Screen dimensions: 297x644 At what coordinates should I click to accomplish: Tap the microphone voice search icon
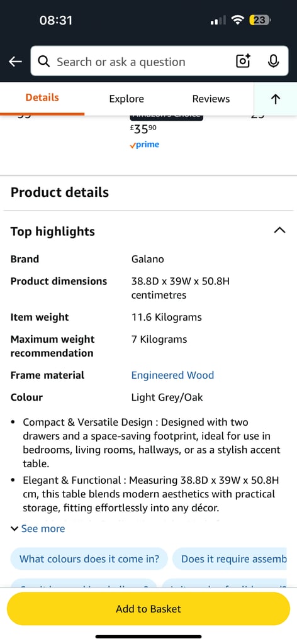273,61
